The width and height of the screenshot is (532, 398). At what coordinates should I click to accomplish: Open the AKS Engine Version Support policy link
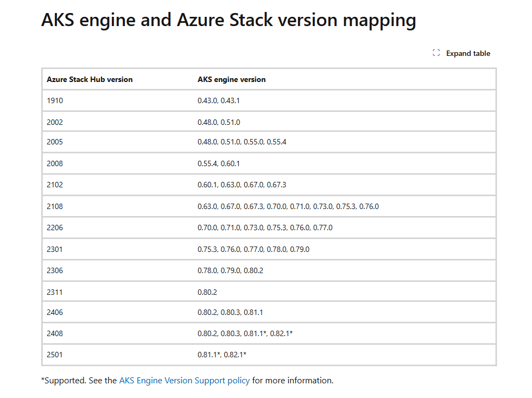pos(185,381)
